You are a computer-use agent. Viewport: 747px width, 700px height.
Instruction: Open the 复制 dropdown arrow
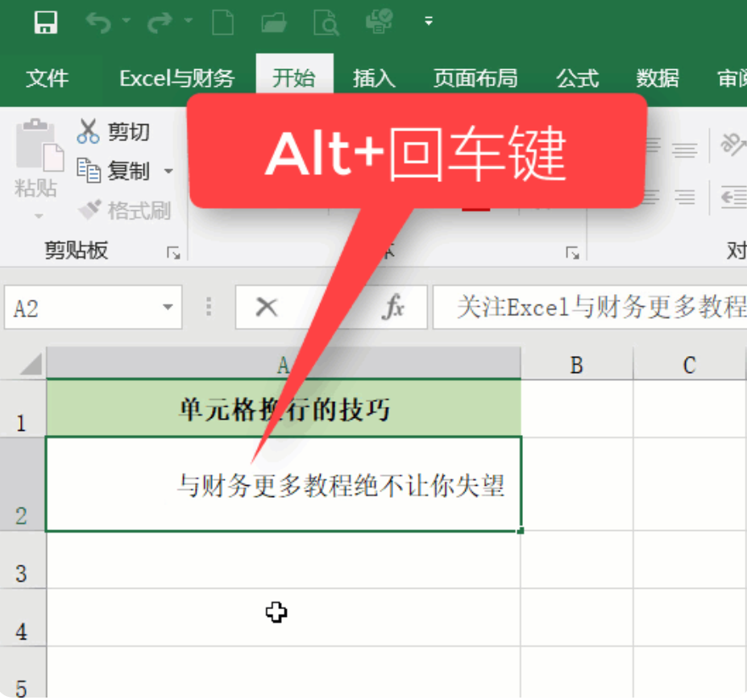pos(167,171)
